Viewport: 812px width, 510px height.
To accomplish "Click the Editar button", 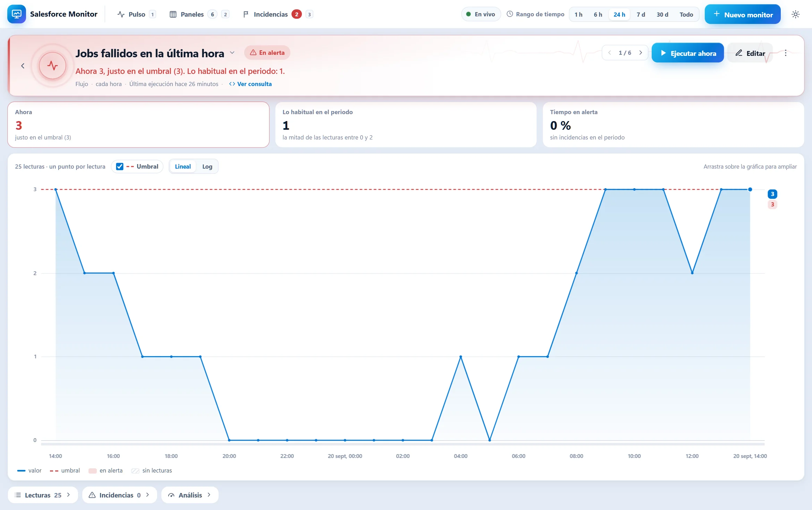I will (x=750, y=53).
